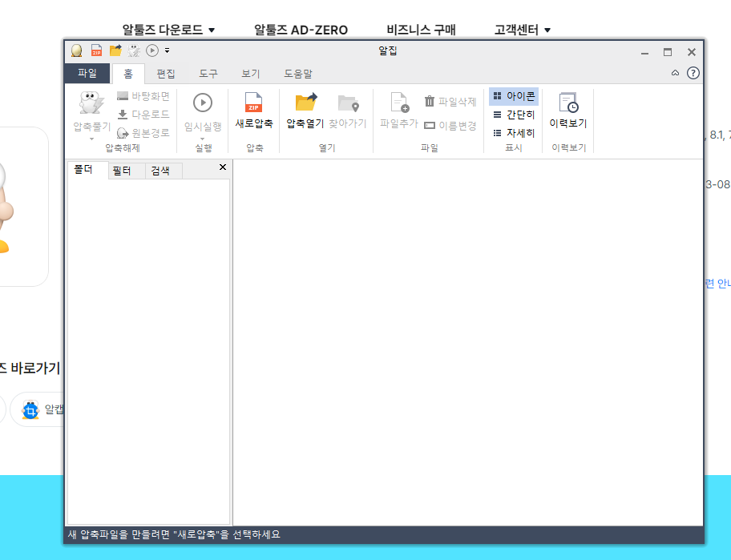The width and height of the screenshot is (731, 560).
Task: Click 원본경로 extract destination
Action: tap(143, 133)
